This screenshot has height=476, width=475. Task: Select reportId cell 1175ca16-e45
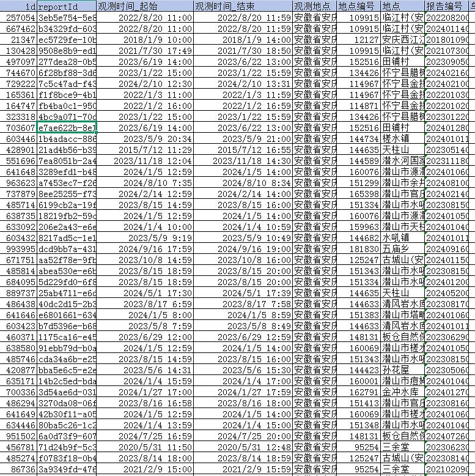tap(67, 337)
